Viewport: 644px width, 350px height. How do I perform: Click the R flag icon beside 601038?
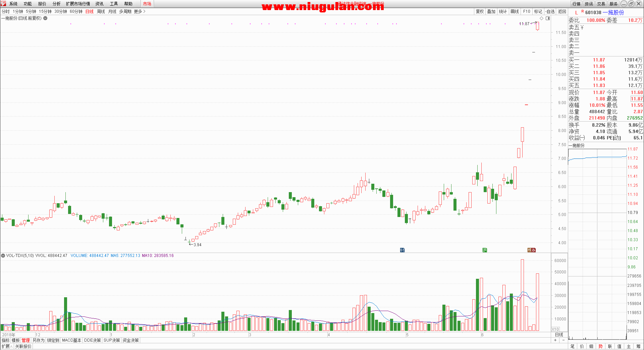click(583, 11)
